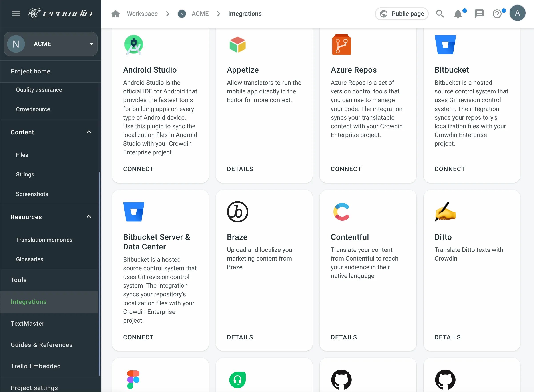
Task: Navigate to Crowdsource section
Action: click(x=33, y=109)
